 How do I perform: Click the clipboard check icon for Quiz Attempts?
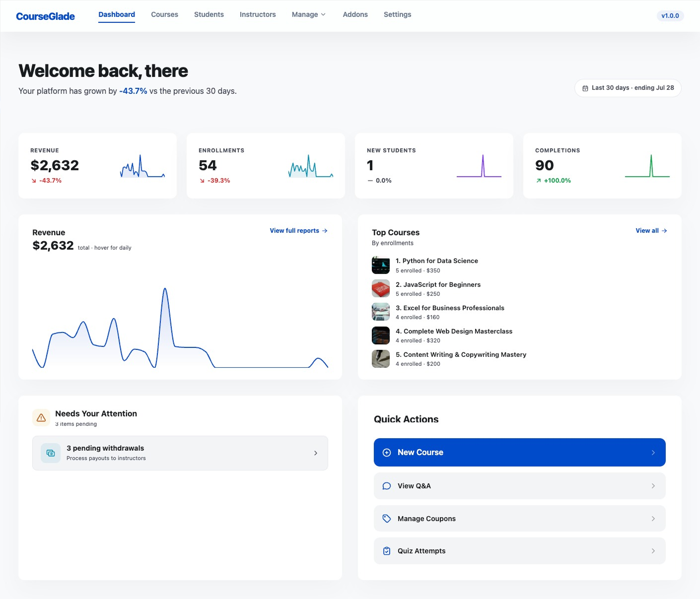pyautogui.click(x=387, y=551)
